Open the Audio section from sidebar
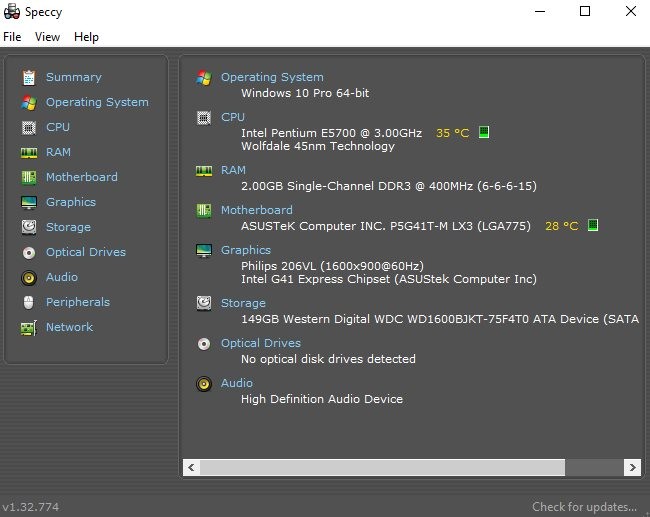The height and width of the screenshot is (517, 650). [x=62, y=277]
